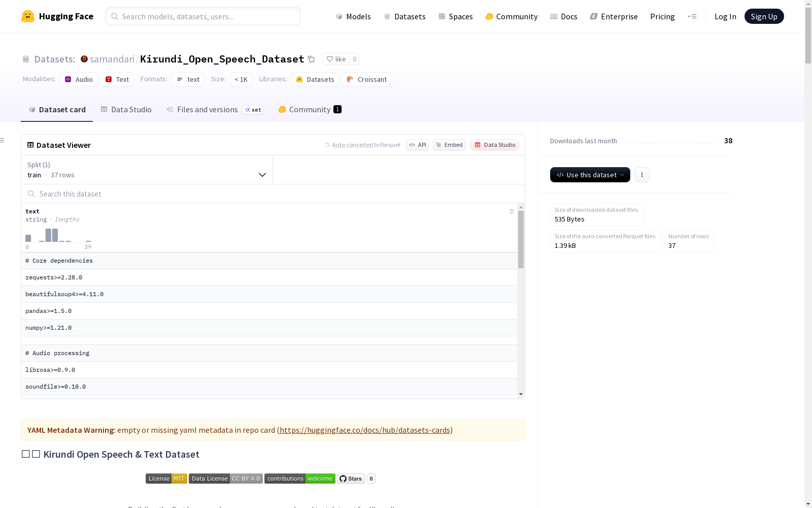The image size is (812, 508).
Task: Open Data Studio from viewer header
Action: click(495, 145)
